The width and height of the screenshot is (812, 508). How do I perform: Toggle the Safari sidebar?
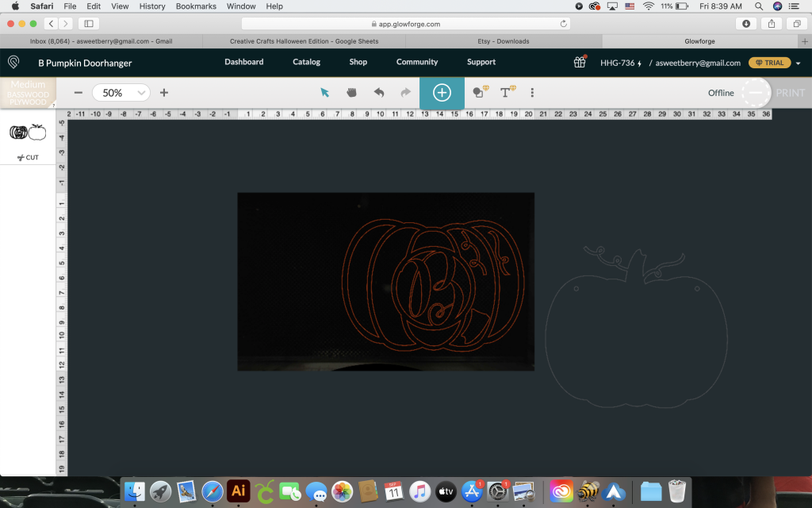(x=89, y=24)
